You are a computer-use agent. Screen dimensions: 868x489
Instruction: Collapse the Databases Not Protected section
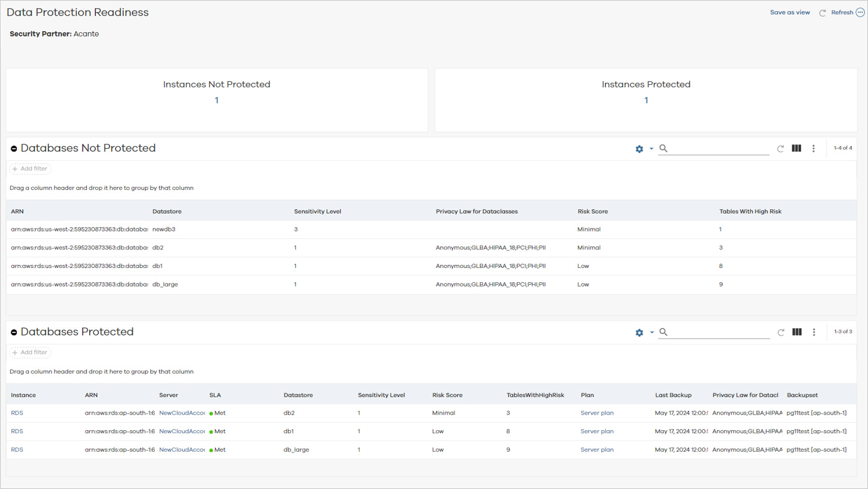point(14,148)
